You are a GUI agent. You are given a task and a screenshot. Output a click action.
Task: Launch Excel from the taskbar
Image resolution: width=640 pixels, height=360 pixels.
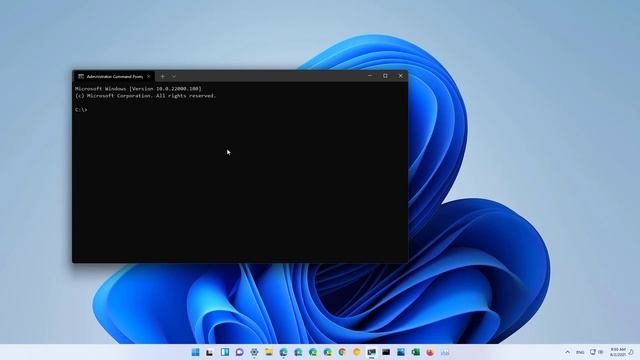coord(416,352)
